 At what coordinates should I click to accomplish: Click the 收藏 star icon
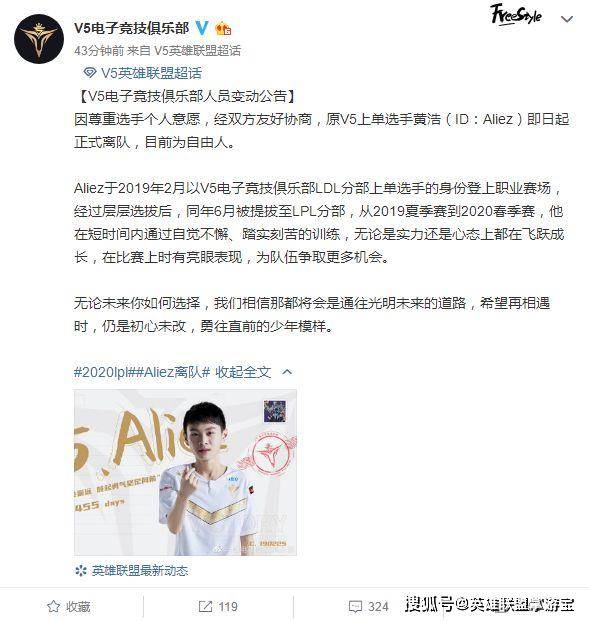(x=53, y=606)
